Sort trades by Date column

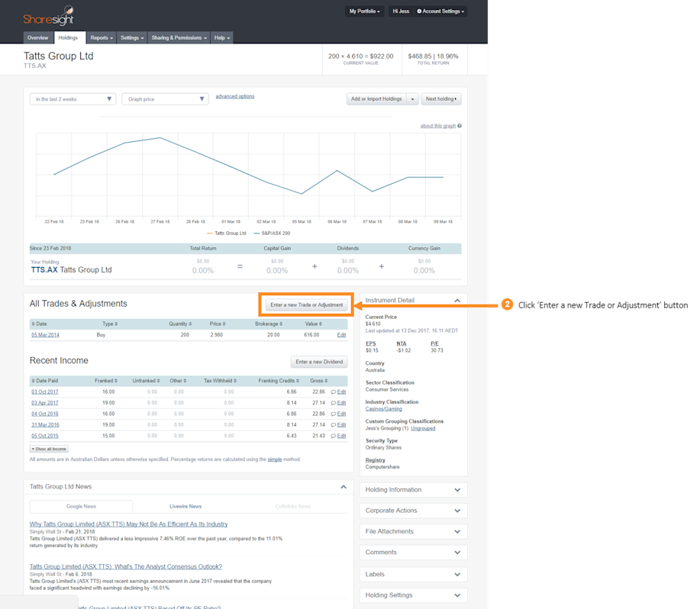39,324
